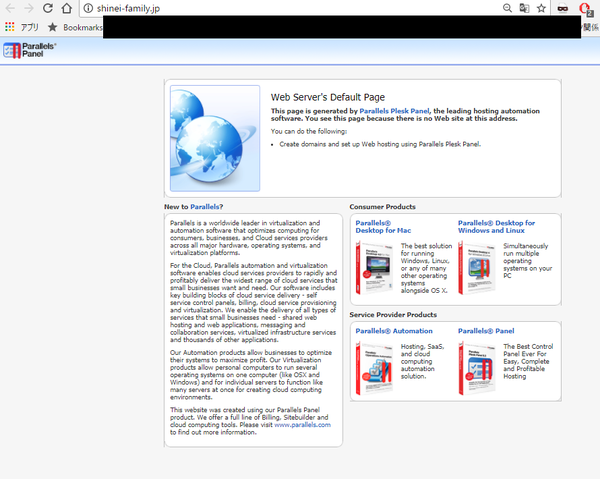Open the Parallels Automation link
This screenshot has height=479, width=600.
click(x=394, y=331)
